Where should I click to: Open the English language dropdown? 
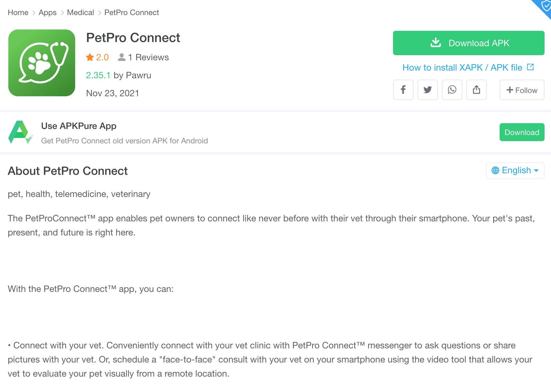point(515,170)
